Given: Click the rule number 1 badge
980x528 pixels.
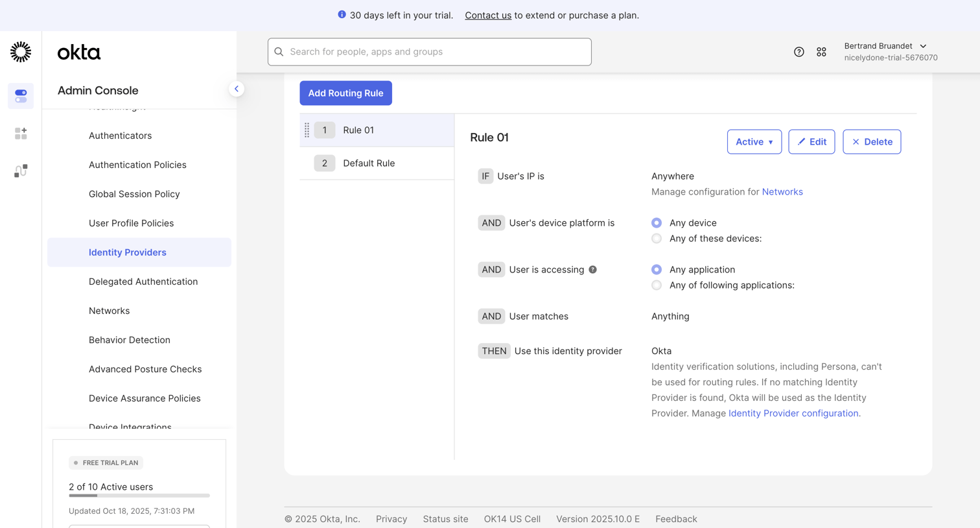Looking at the screenshot, I should point(325,130).
